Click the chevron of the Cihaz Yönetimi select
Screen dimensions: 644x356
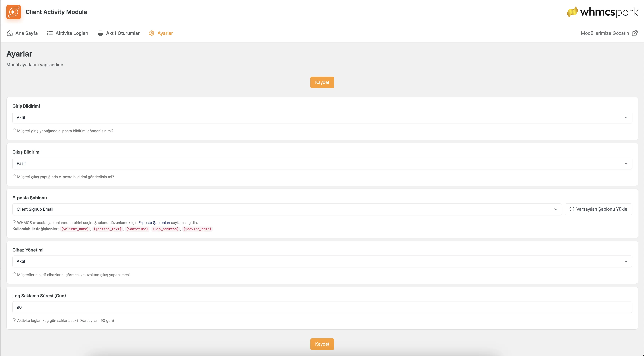coord(626,261)
